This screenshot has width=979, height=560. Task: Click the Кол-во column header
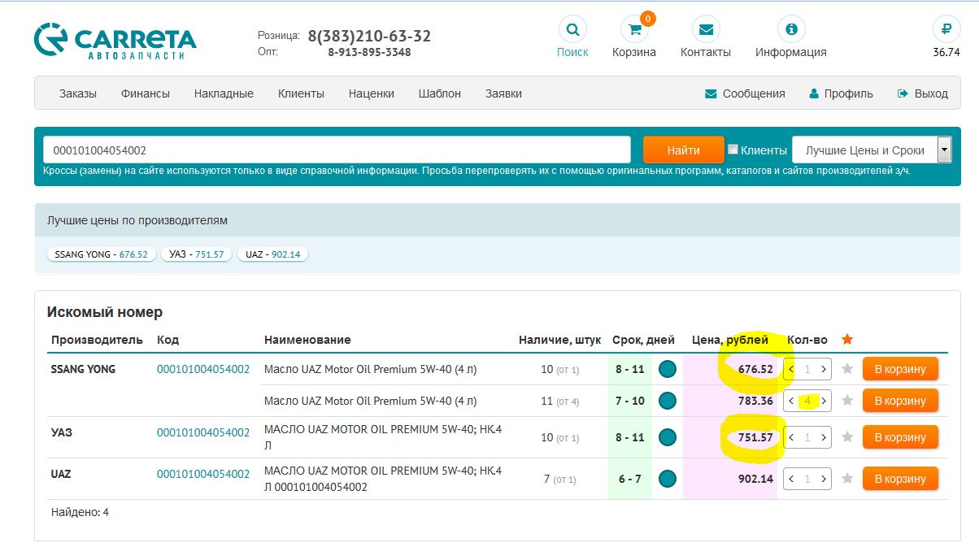point(807,340)
